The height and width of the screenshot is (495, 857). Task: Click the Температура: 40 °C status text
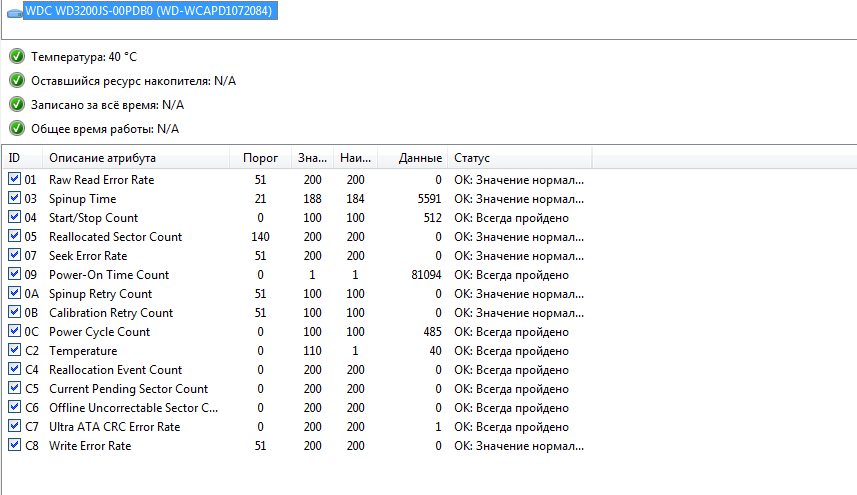(84, 57)
